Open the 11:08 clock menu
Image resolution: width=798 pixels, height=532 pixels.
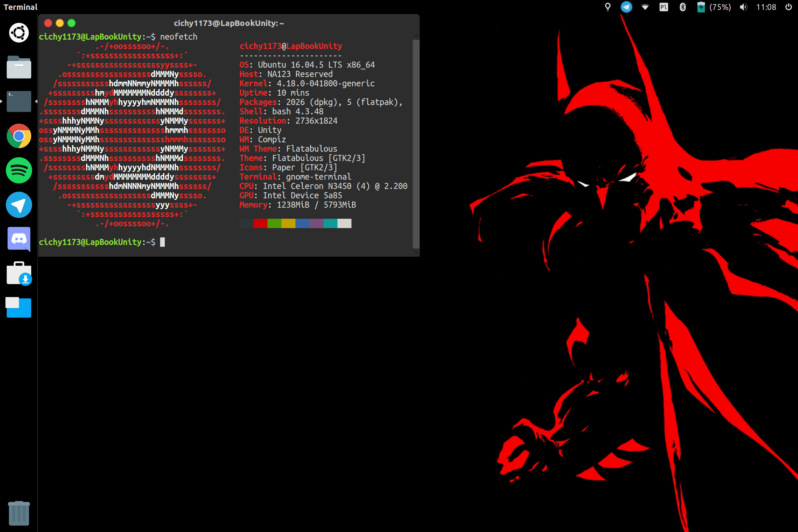(x=766, y=7)
